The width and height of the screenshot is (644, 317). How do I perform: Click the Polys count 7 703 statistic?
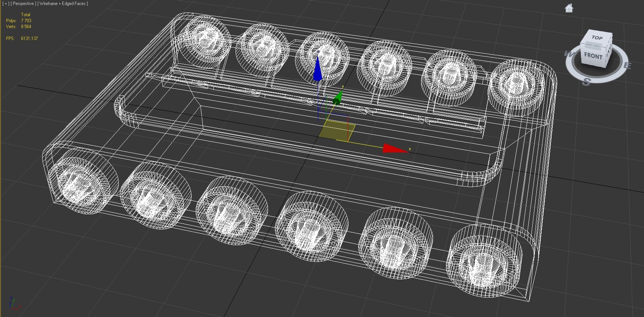26,20
